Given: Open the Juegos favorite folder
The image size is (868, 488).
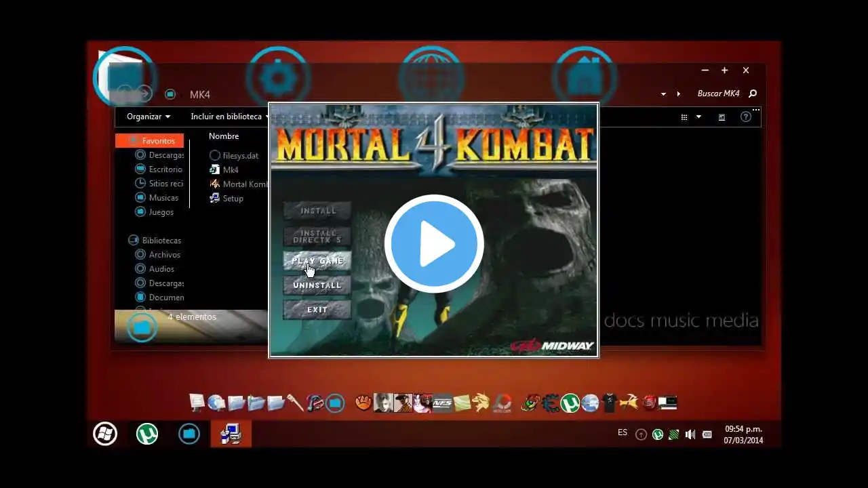Looking at the screenshot, I should click(154, 212).
